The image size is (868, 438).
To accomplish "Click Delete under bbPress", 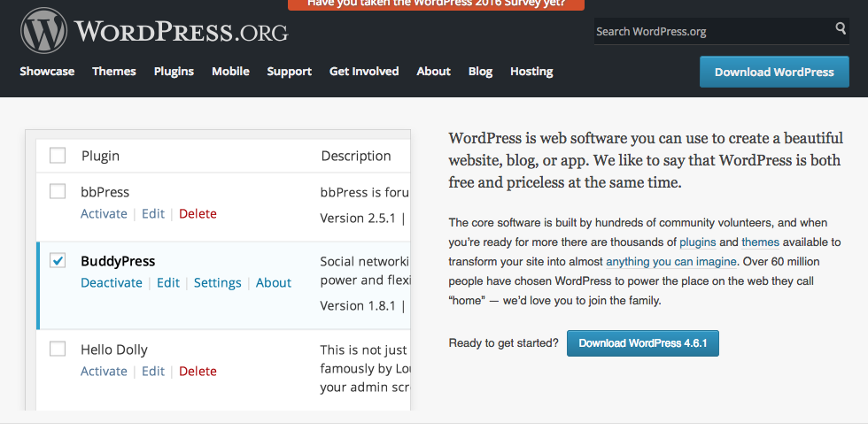I will pos(198,214).
